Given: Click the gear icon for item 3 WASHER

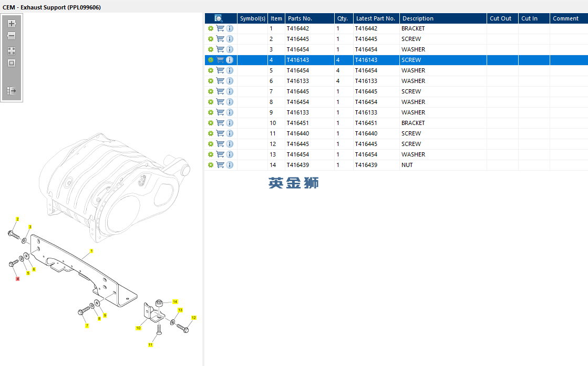Looking at the screenshot, I should pos(211,49).
